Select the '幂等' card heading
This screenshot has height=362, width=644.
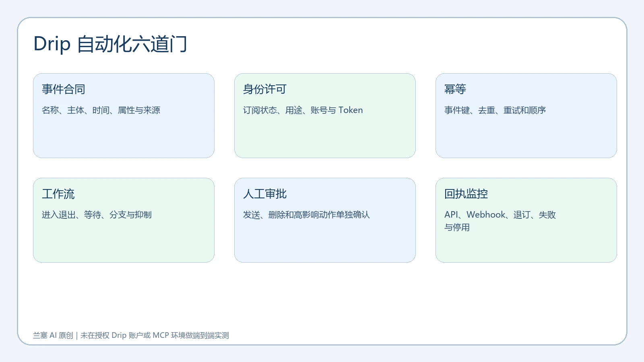(x=455, y=89)
